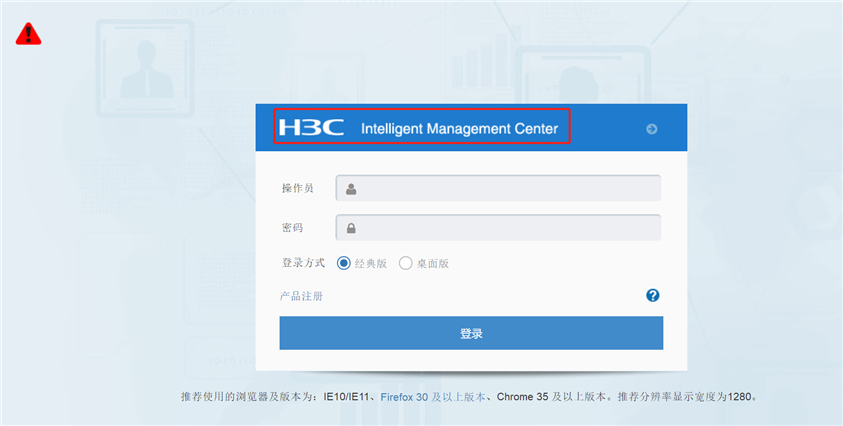Screen dimensions: 843x426
Task: Click the Intelligent Management Center title text
Action: (460, 129)
